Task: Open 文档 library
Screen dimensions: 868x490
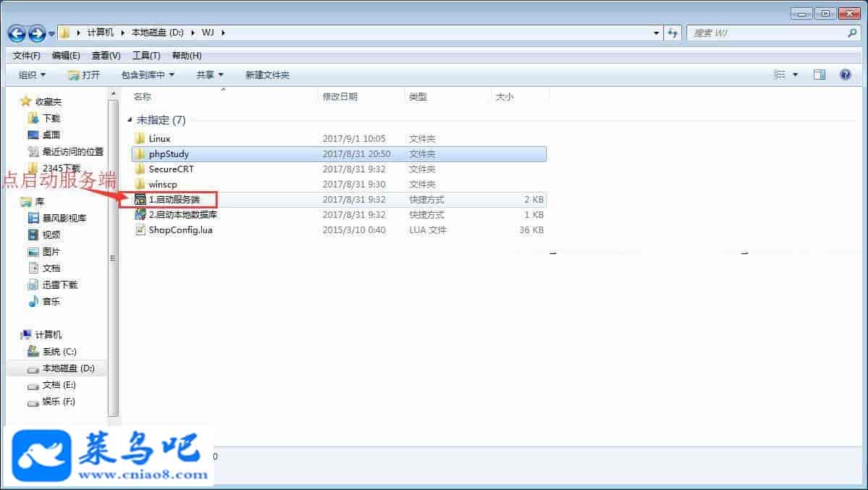Action: click(x=44, y=269)
